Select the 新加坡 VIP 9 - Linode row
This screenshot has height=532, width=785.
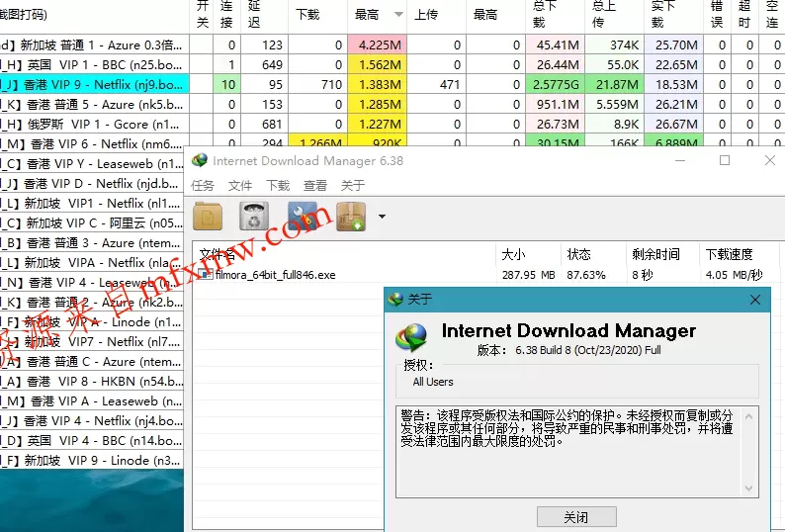(92, 461)
